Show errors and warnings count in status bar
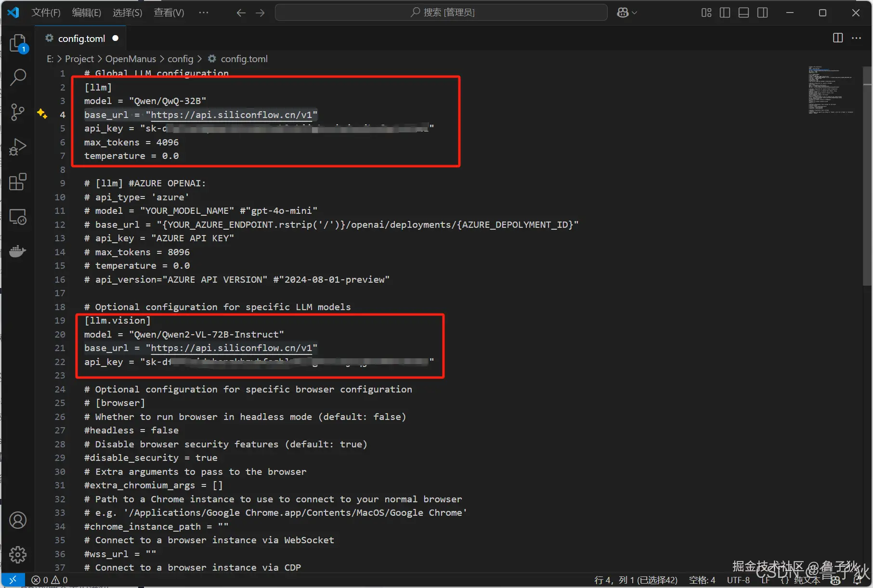Image resolution: width=873 pixels, height=588 pixels. [50, 580]
